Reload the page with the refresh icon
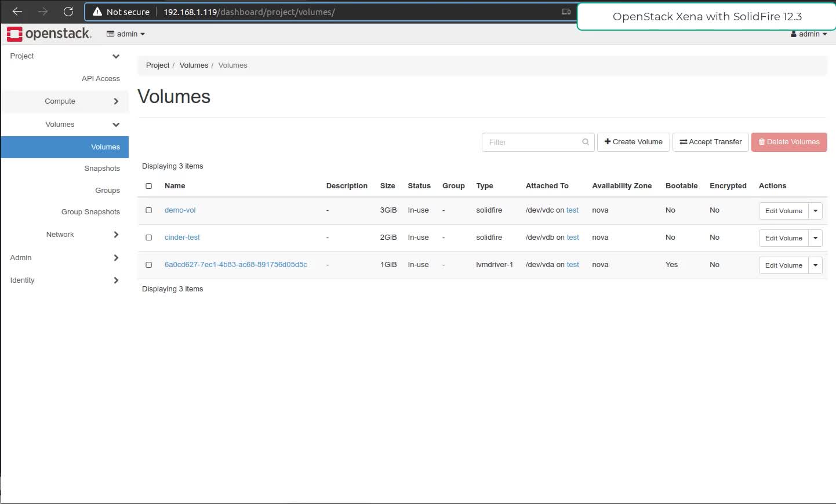 tap(68, 12)
